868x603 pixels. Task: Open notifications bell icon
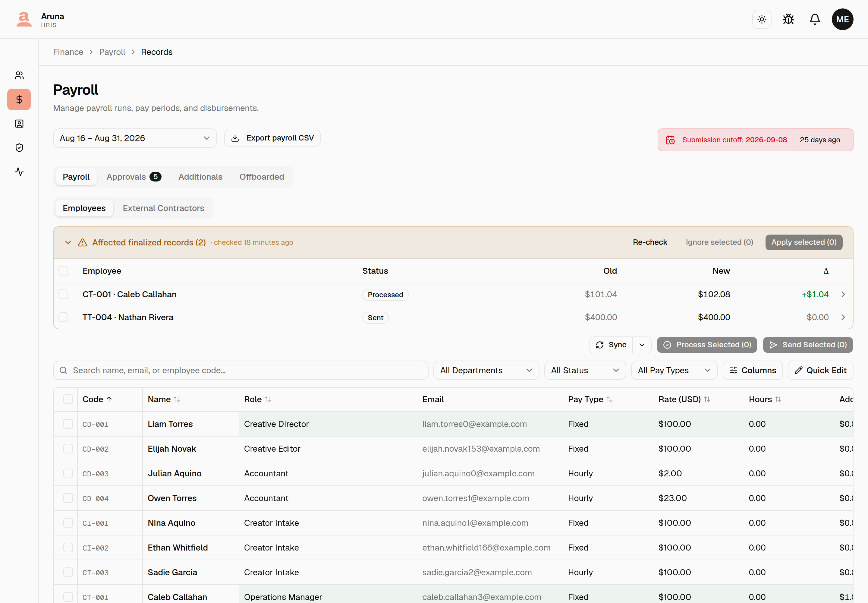click(815, 19)
